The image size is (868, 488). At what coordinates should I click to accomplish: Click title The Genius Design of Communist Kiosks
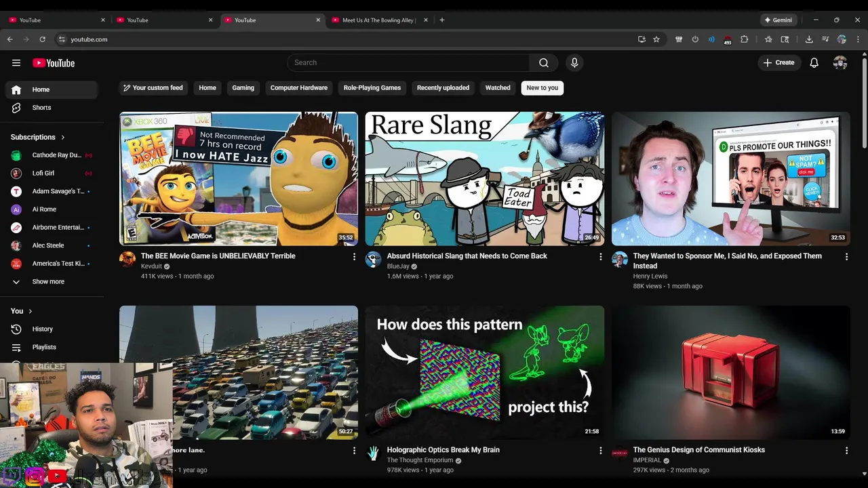699,450
